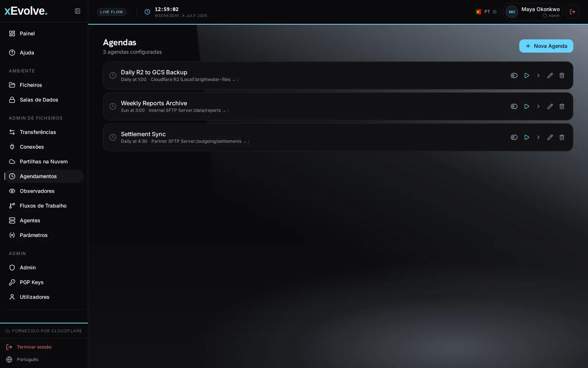
Task: Click the logout icon beside Maya Okonkwo
Action: click(573, 12)
